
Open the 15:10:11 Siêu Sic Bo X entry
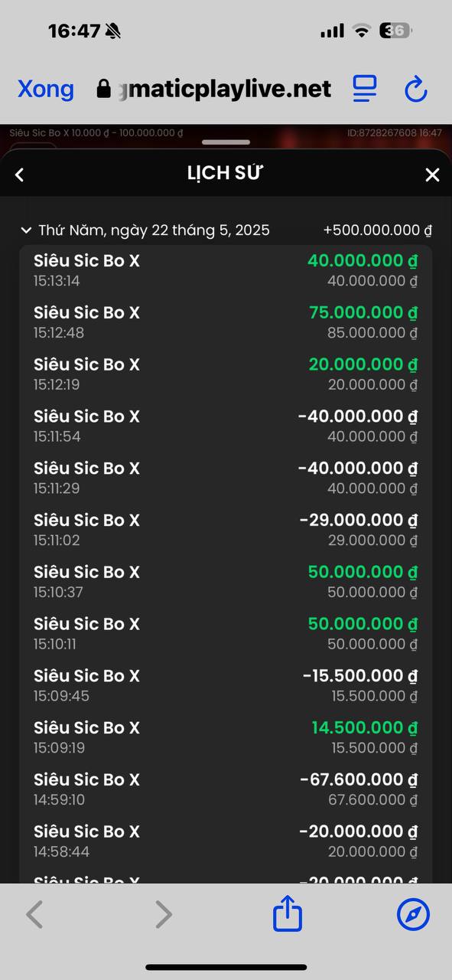[226, 634]
